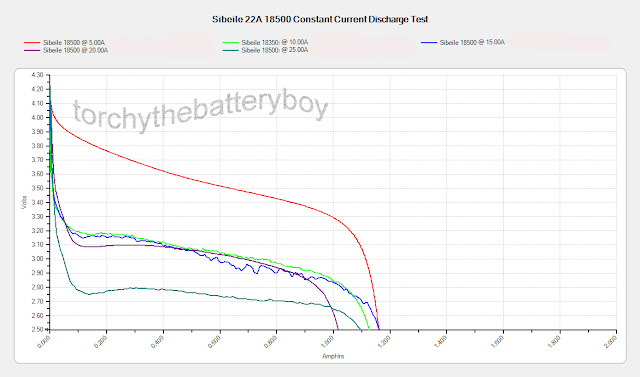Click the 1.600 x-axis tick label
640x377 pixels.
(x=498, y=342)
